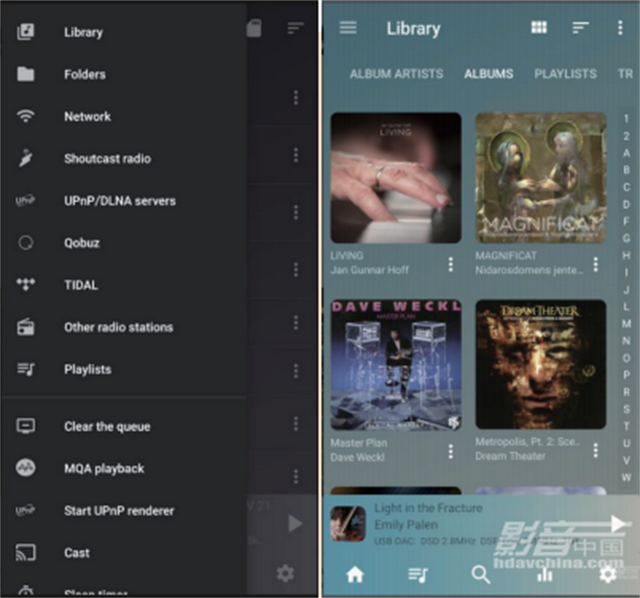The height and width of the screenshot is (598, 640).
Task: Open the MAGNIFICAT album cover
Action: click(x=541, y=178)
